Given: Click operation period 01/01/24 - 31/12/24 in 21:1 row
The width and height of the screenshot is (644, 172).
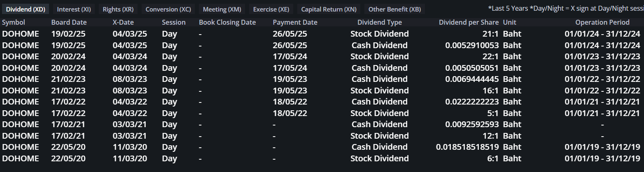Looking at the screenshot, I should (602, 34).
